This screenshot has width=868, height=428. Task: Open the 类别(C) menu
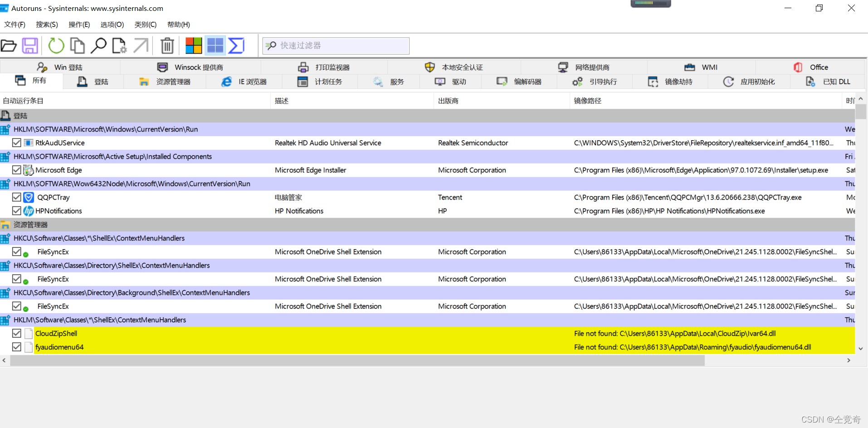tap(146, 25)
